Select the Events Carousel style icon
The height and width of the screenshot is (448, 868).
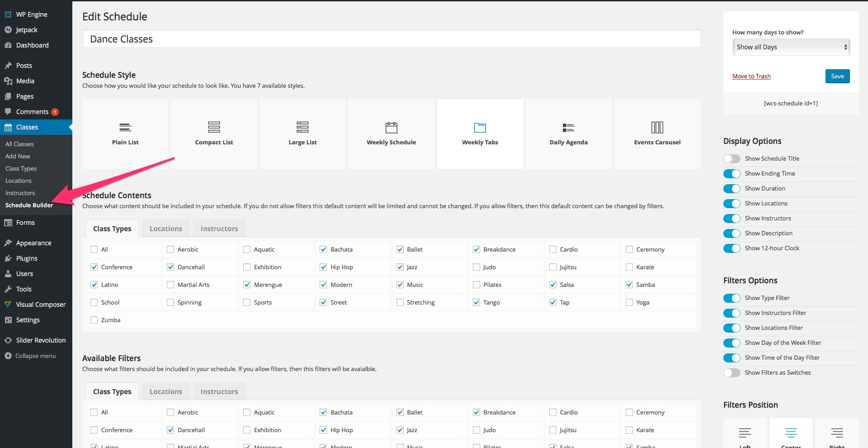click(657, 127)
